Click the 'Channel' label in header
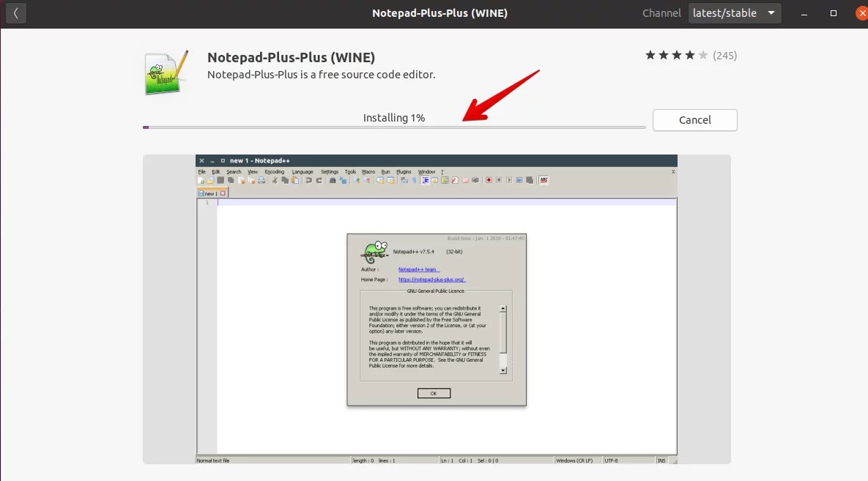Viewport: 868px width, 481px height. coord(661,13)
